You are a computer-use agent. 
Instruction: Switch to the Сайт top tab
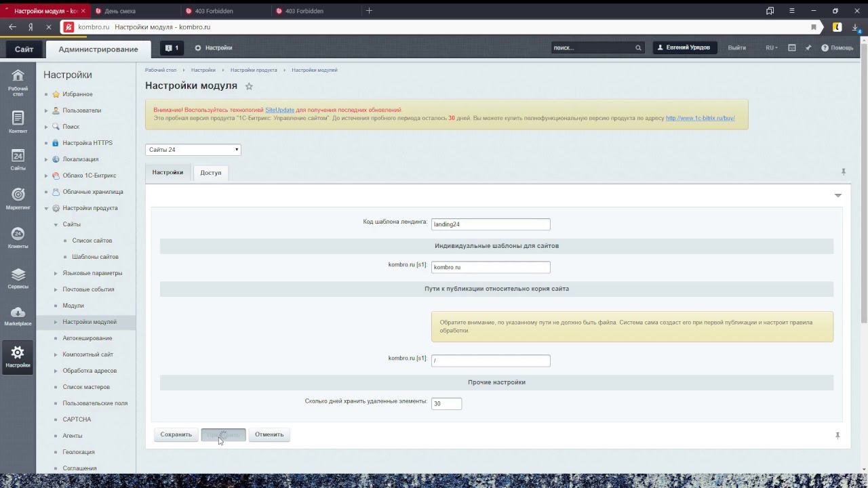click(x=24, y=49)
